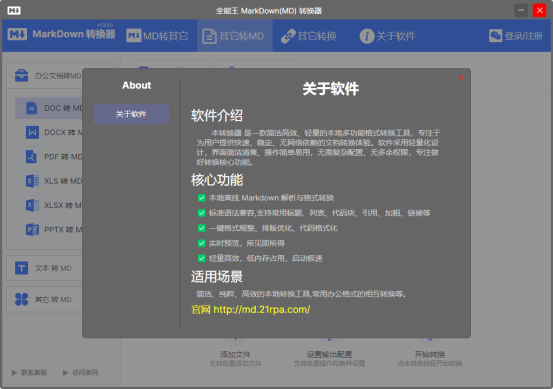Click the T icon of 文本 转 MD
The width and height of the screenshot is (553, 389).
tap(22, 268)
